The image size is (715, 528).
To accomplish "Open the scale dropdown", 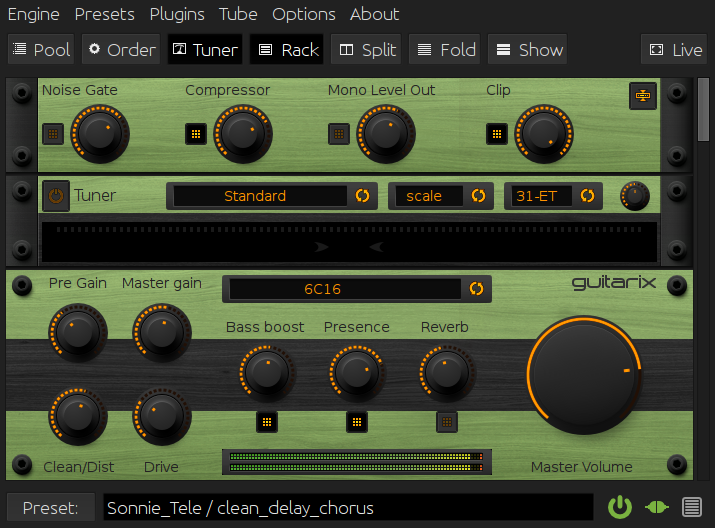I will tap(429, 196).
